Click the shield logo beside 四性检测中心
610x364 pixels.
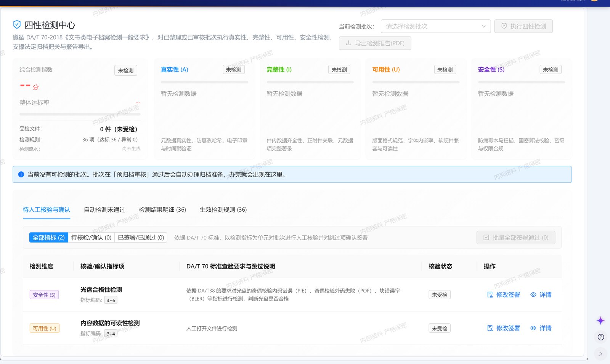17,25
